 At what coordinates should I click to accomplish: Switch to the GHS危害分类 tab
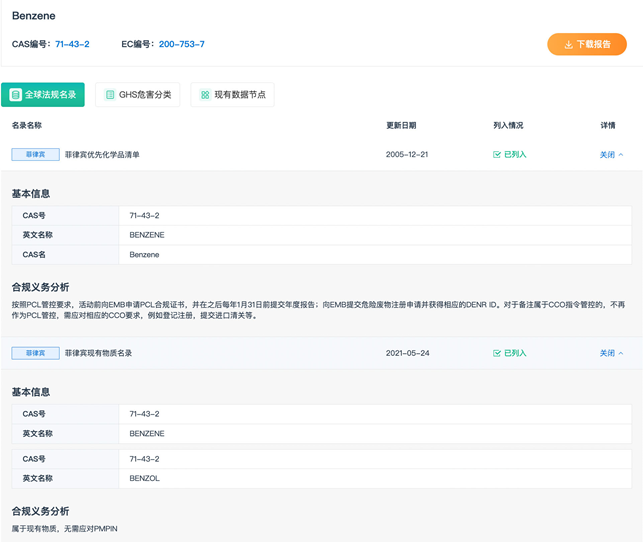[x=138, y=95]
